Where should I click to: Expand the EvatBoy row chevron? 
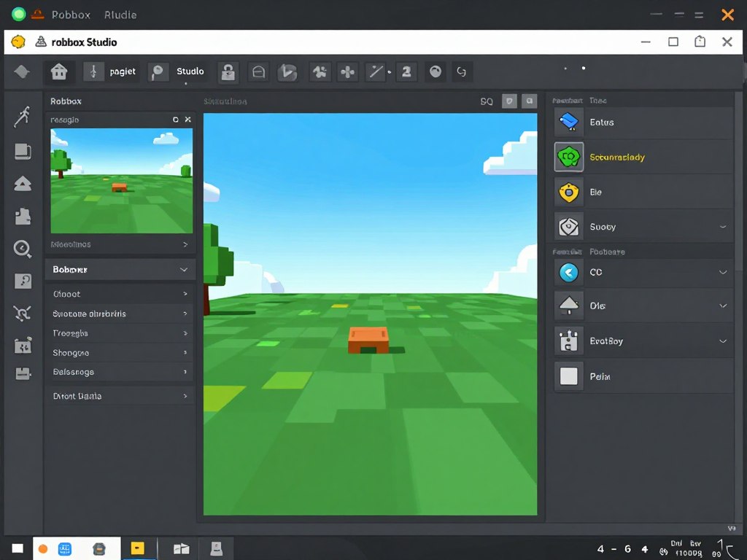[x=723, y=341]
